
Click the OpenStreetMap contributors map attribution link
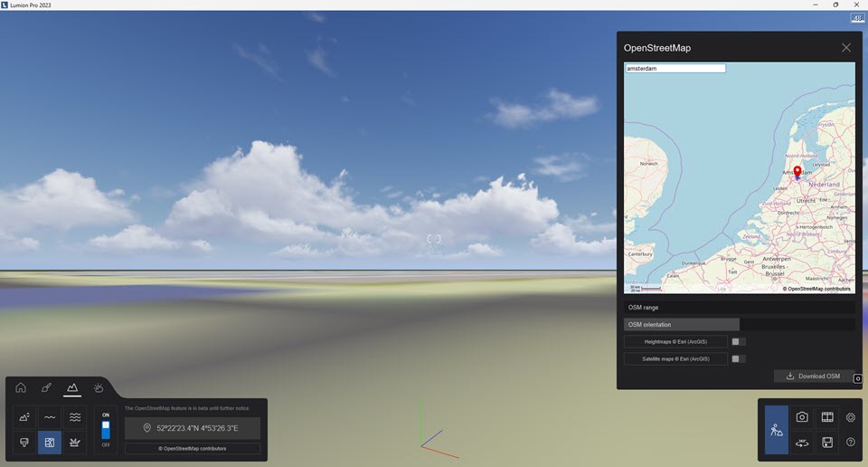816,289
